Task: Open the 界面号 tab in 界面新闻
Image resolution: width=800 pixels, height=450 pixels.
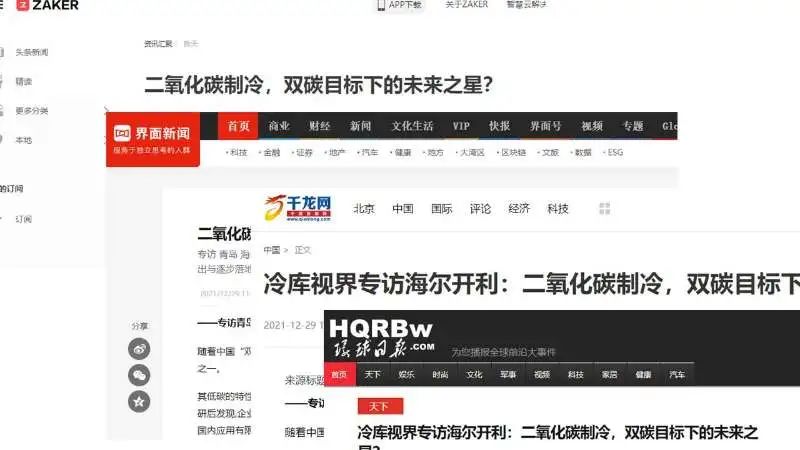Action: [x=545, y=126]
